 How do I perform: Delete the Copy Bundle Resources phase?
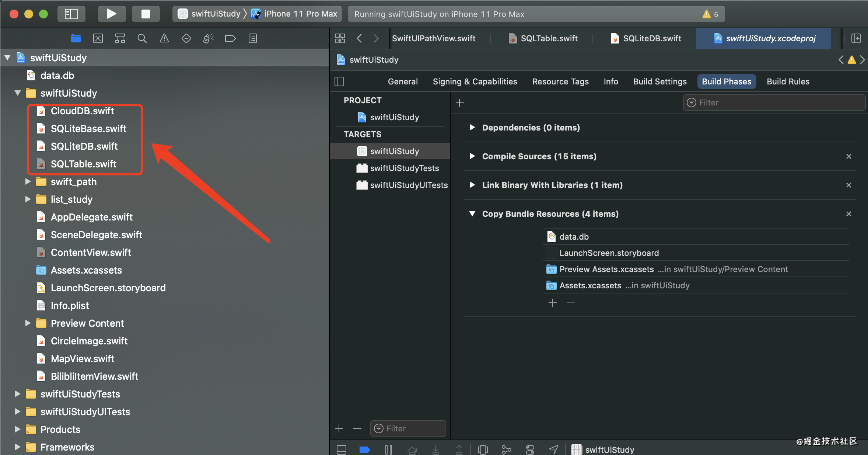point(849,214)
